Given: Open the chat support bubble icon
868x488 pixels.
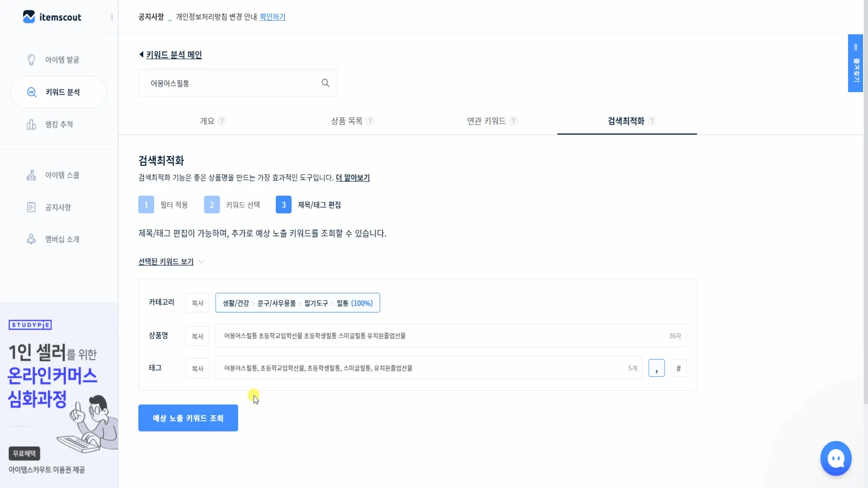Looking at the screenshot, I should pyautogui.click(x=836, y=459).
